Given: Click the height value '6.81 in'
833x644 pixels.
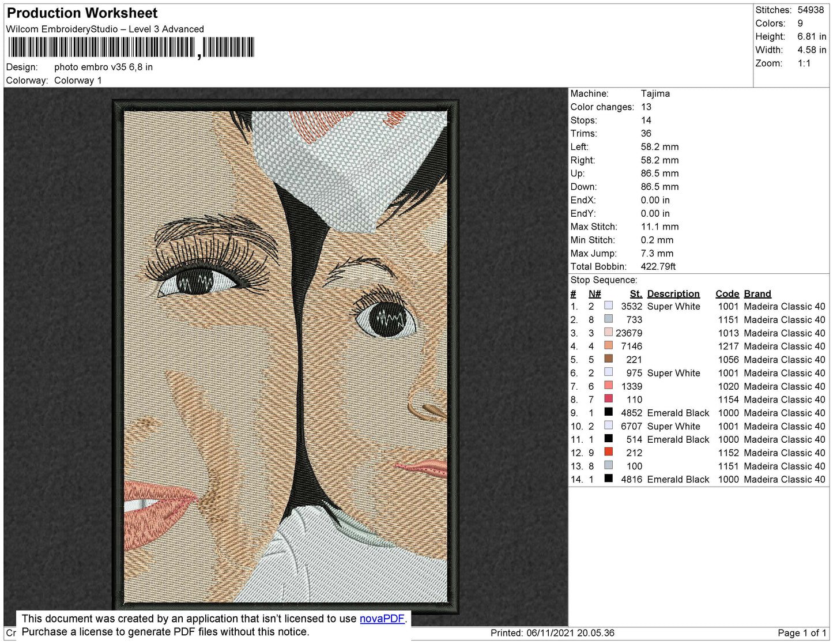Looking at the screenshot, I should [812, 36].
